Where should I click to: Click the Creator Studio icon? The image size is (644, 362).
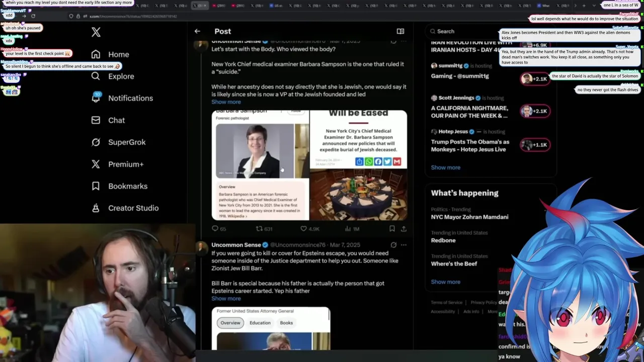pos(96,208)
